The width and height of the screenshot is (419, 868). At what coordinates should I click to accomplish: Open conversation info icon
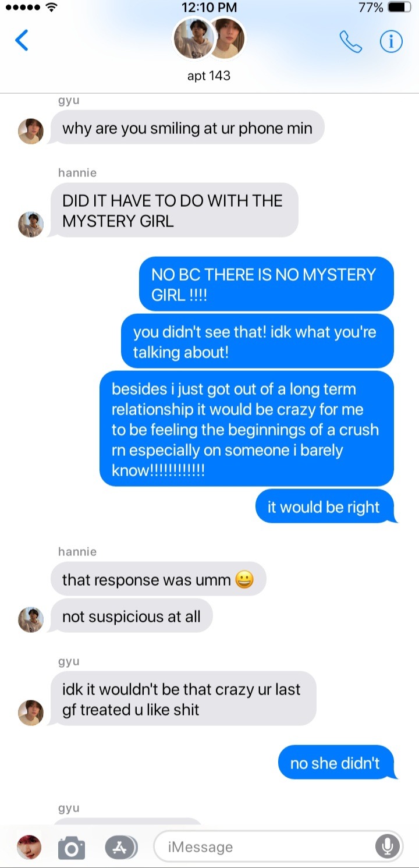(x=391, y=41)
